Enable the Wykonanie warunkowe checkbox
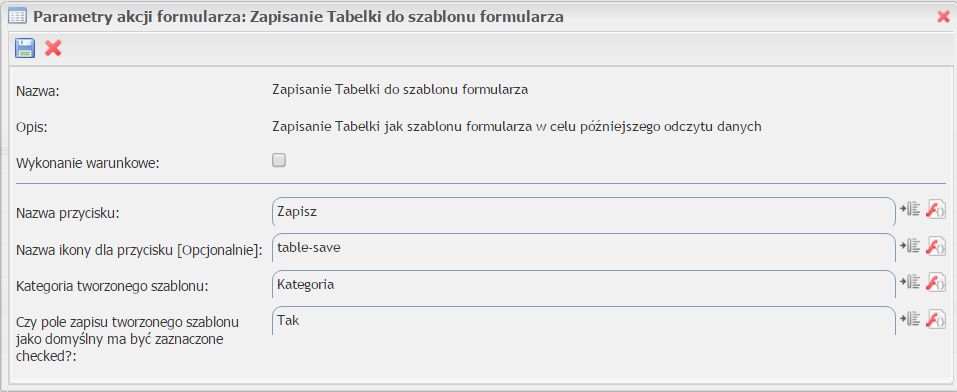 pos(279,161)
